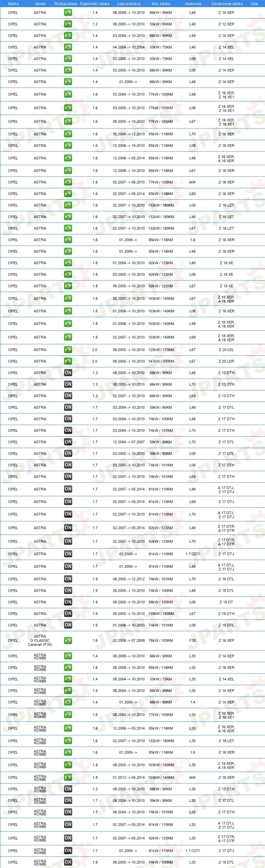Click the Rodzaj paliwa column header
Screen dimensions: 265x868
pyautogui.click(x=66, y=4)
